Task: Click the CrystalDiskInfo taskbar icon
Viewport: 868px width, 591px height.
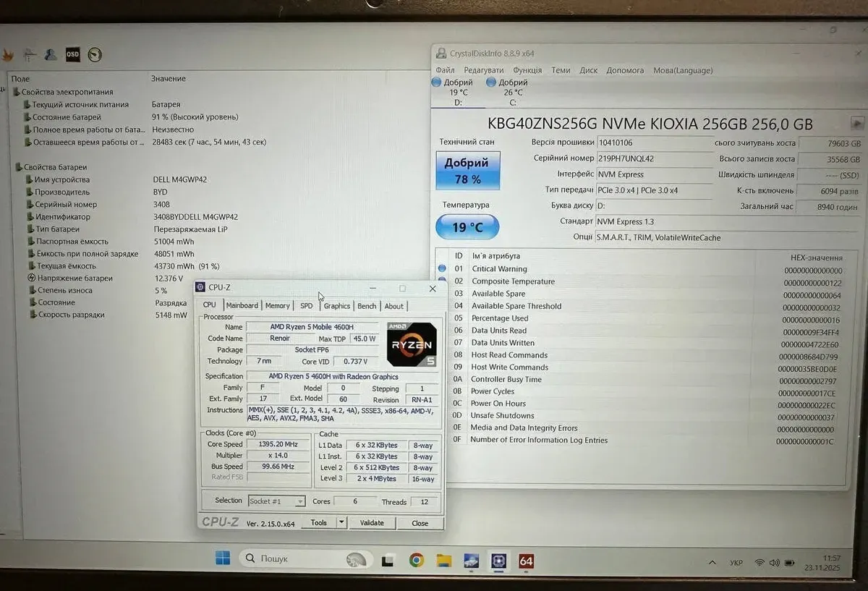Action: (471, 561)
